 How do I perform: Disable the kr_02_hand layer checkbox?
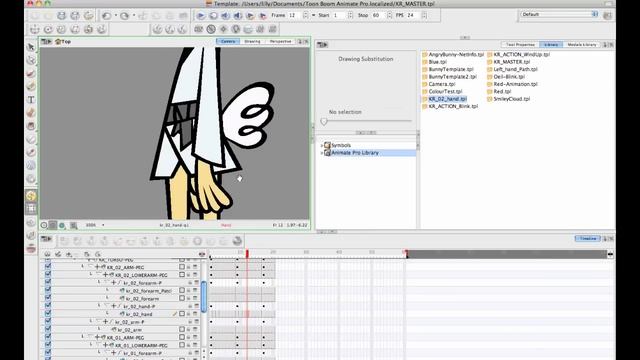48,313
